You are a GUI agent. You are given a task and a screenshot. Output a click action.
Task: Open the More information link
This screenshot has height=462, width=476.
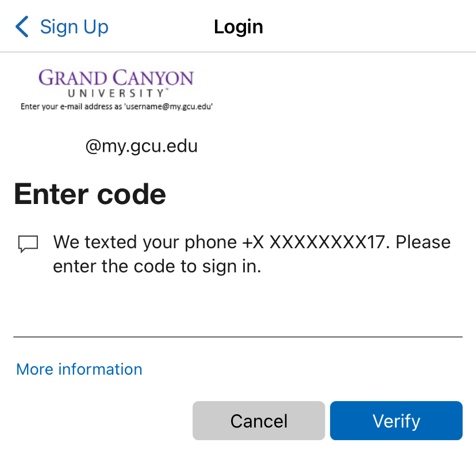pos(79,369)
